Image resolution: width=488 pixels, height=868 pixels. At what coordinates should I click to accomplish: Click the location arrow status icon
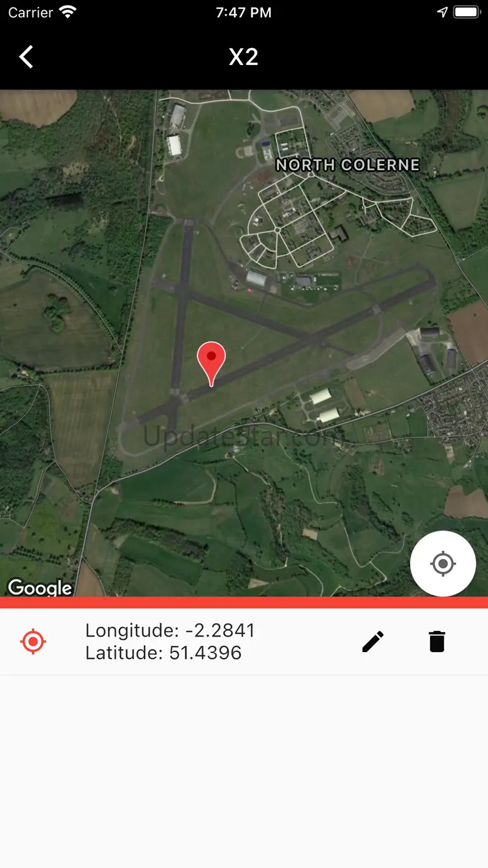pos(442,12)
